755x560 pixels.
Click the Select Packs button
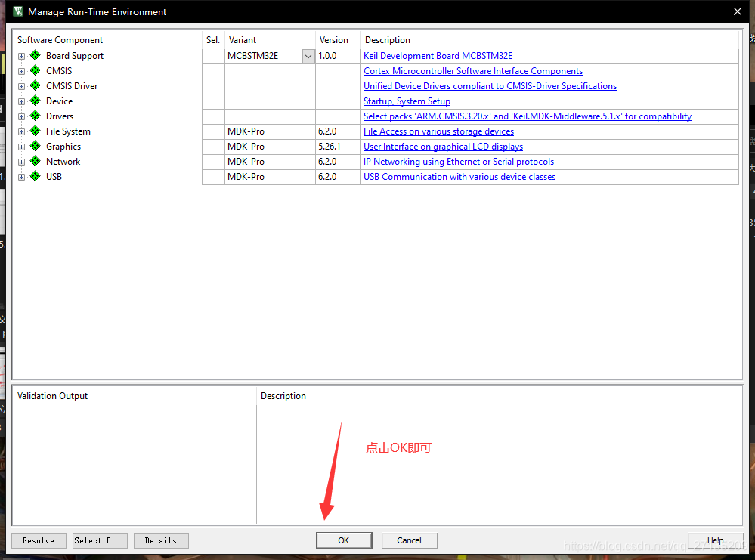[x=100, y=540]
